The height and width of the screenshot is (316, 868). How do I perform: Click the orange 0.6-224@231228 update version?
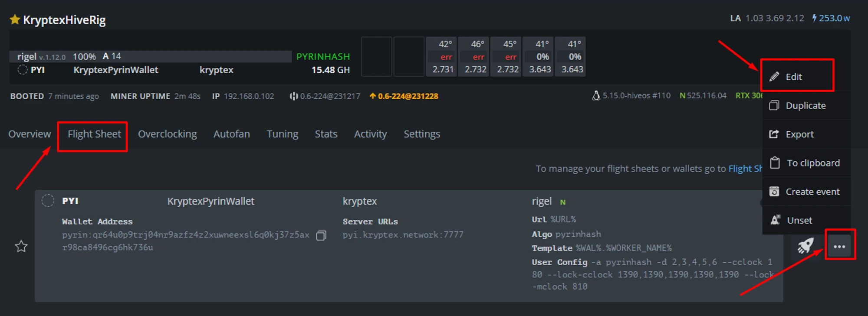point(408,96)
